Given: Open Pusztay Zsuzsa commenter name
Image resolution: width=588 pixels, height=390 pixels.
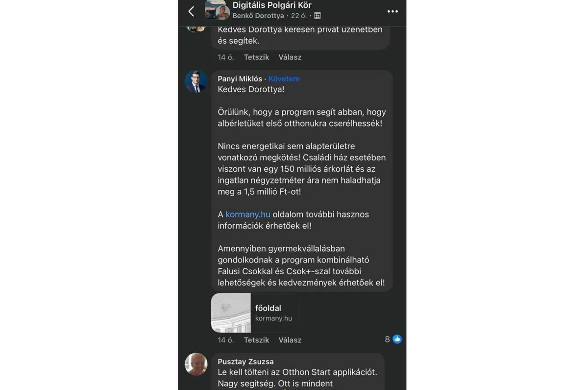Looking at the screenshot, I should click(x=245, y=362).
